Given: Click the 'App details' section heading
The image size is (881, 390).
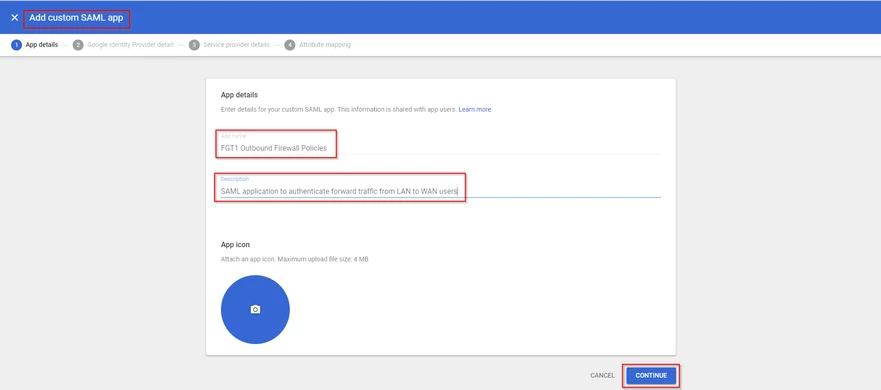Looking at the screenshot, I should click(x=239, y=95).
